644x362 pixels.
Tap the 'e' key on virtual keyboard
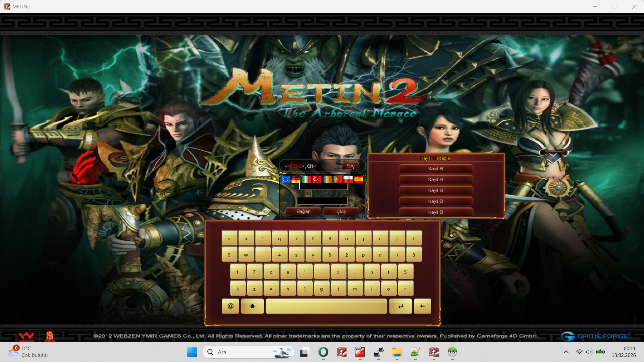pos(288,272)
